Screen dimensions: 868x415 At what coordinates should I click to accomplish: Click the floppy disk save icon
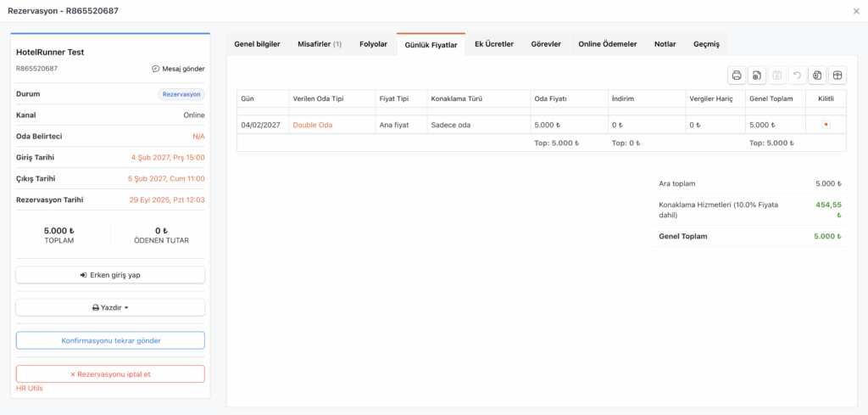[777, 76]
